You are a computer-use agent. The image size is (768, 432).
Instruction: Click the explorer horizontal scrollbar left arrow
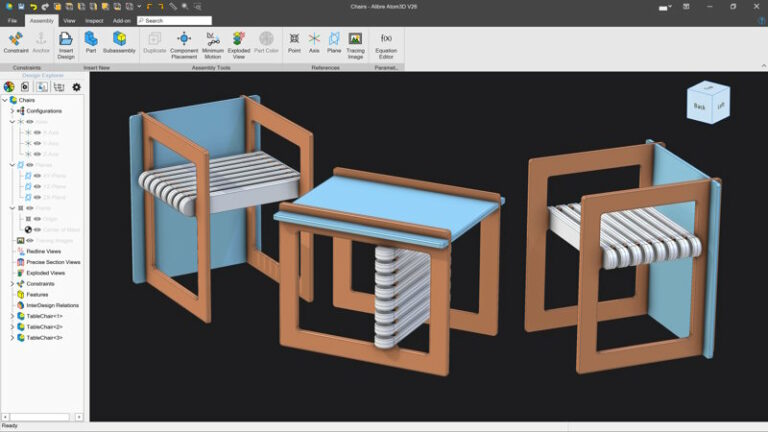pyautogui.click(x=5, y=417)
